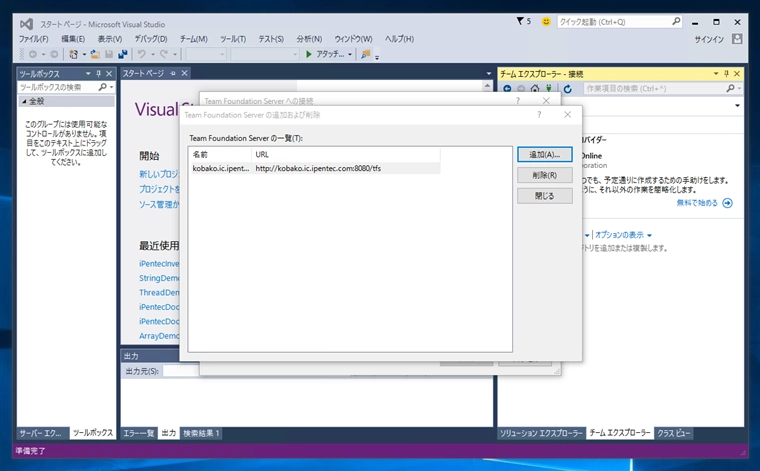Click the Save All toolbar icon

click(123, 54)
